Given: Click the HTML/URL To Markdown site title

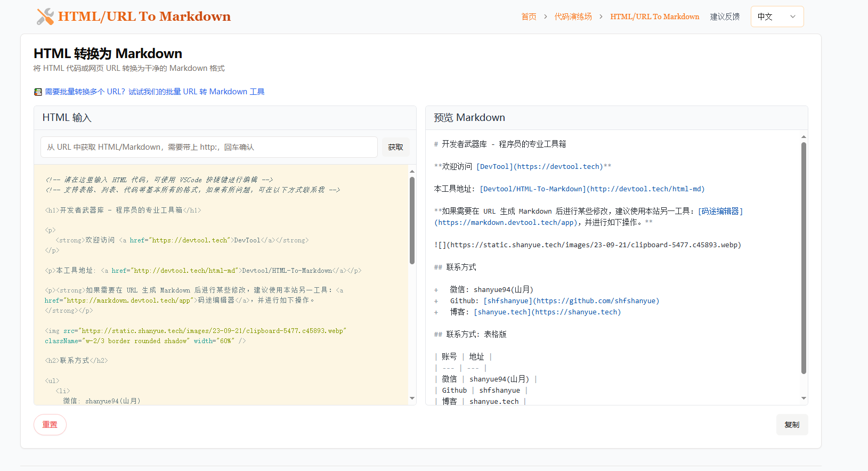Looking at the screenshot, I should (x=144, y=17).
